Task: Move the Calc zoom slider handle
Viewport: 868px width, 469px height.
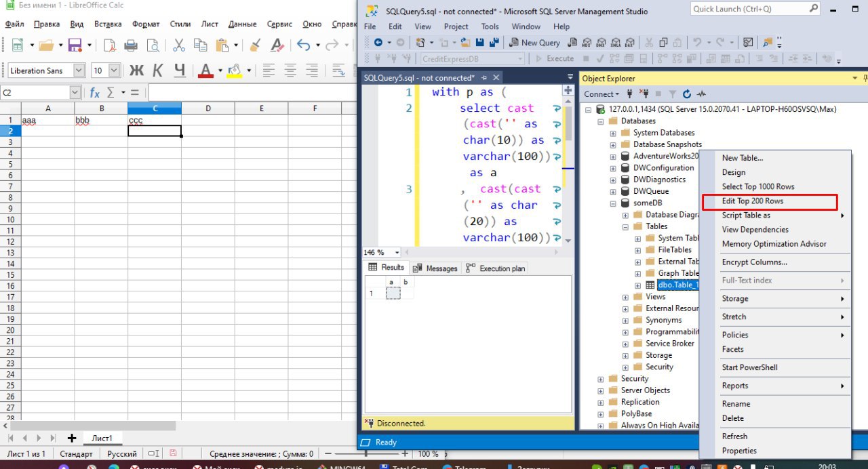Action: click(x=366, y=454)
